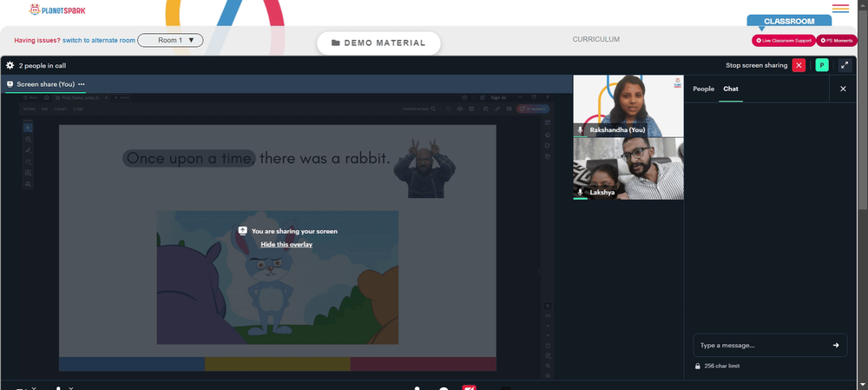The width and height of the screenshot is (868, 390).
Task: Click the 'Screen share (You)' label
Action: coord(45,84)
